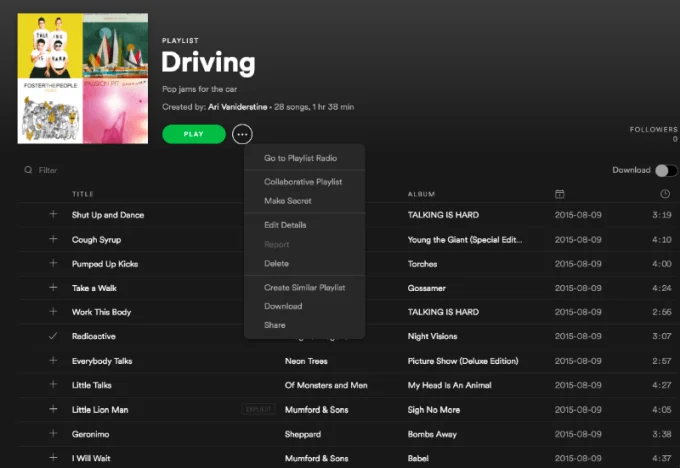Open creator Ari Vaniderstine profile link
680x468 pixels.
tap(238, 107)
